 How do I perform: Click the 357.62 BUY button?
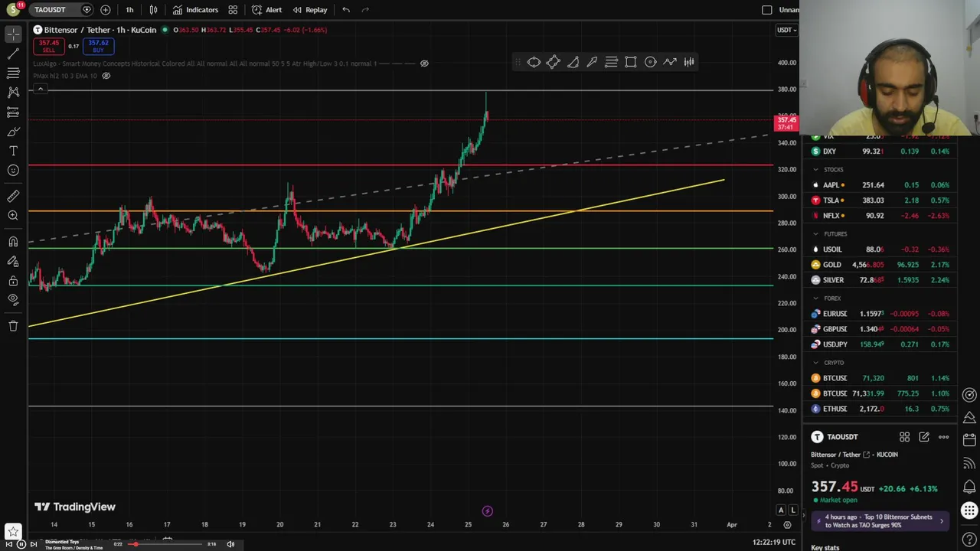coord(98,46)
